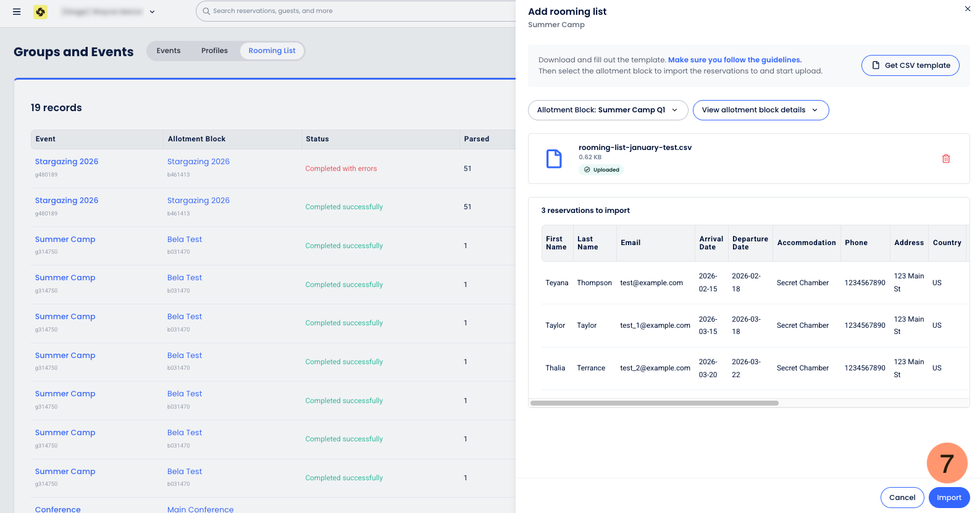The height and width of the screenshot is (513, 980).
Task: Cancel the rooming list import
Action: (902, 498)
